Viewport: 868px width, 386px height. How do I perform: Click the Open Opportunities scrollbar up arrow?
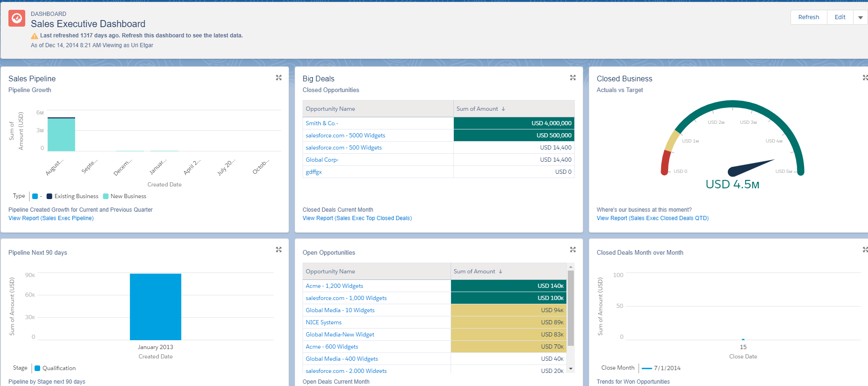pos(571,267)
